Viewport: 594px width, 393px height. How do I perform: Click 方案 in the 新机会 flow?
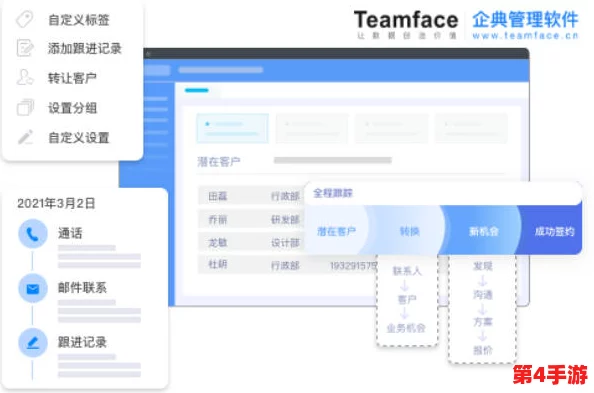coord(483,322)
